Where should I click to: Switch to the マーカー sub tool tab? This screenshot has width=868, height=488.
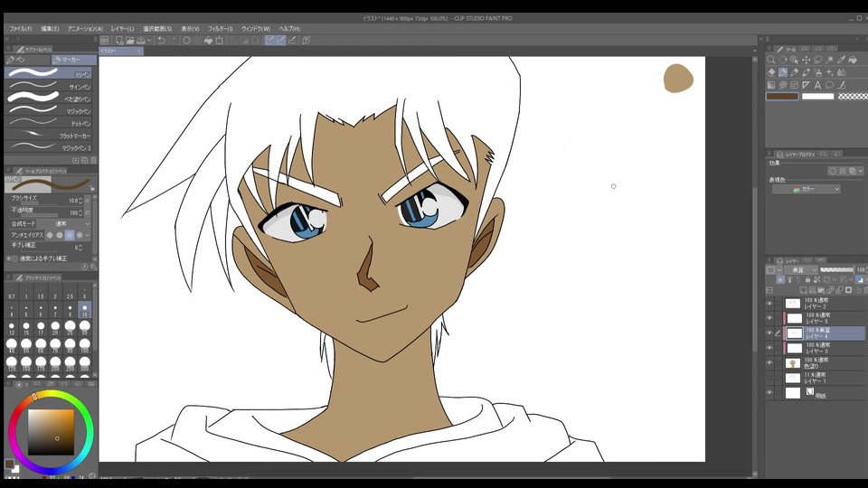71,60
